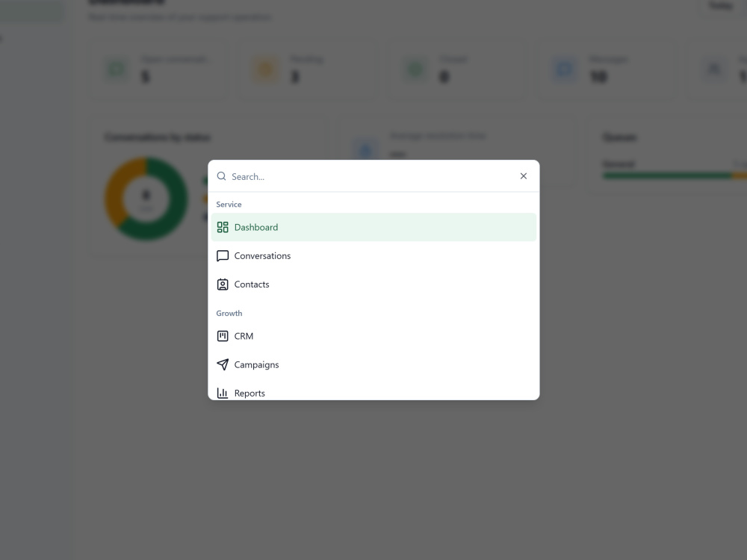Click the donut chart behind the dialog
This screenshot has height=560, width=747.
click(146, 198)
